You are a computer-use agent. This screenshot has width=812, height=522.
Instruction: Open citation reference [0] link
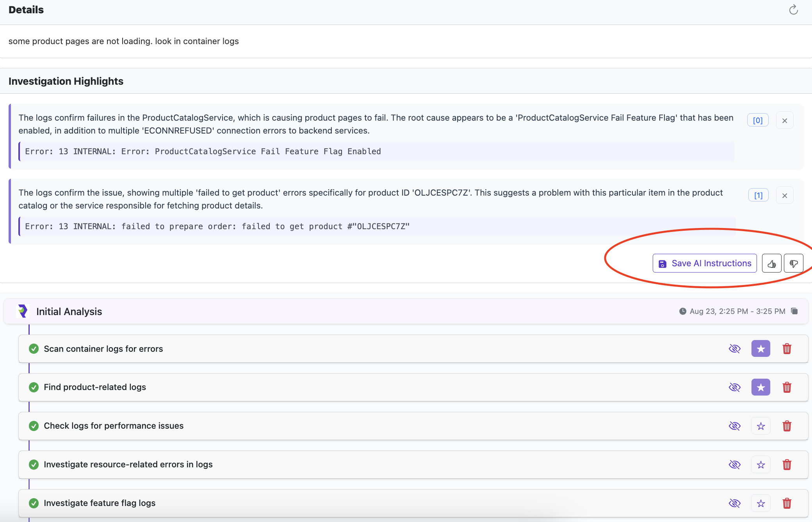pos(757,120)
